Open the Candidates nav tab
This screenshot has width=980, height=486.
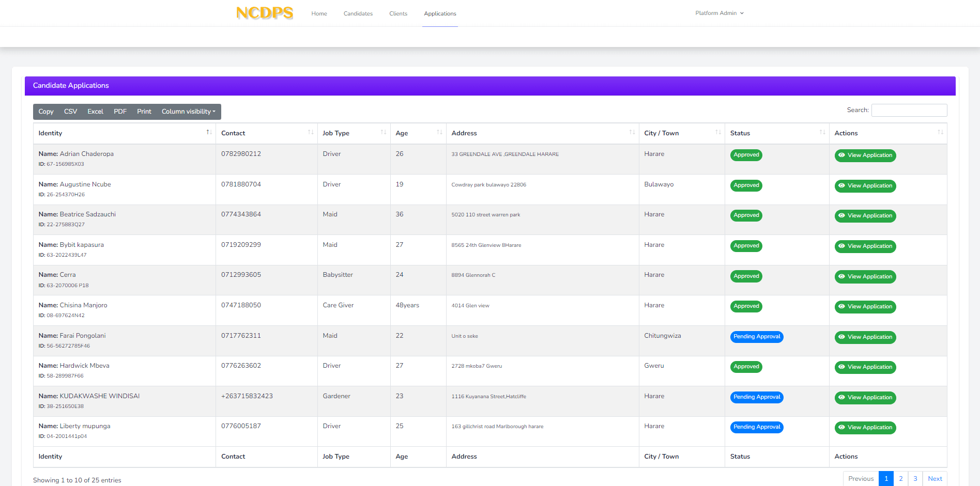[358, 14]
